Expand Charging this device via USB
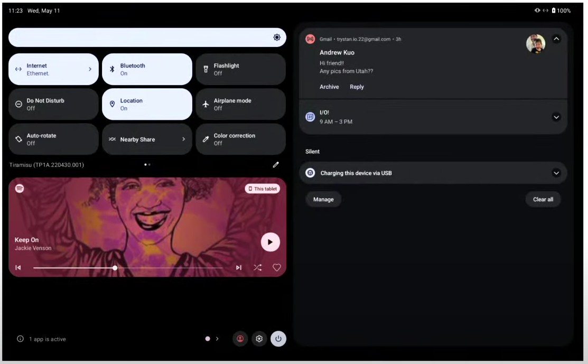This screenshot has width=588, height=364. coord(556,173)
